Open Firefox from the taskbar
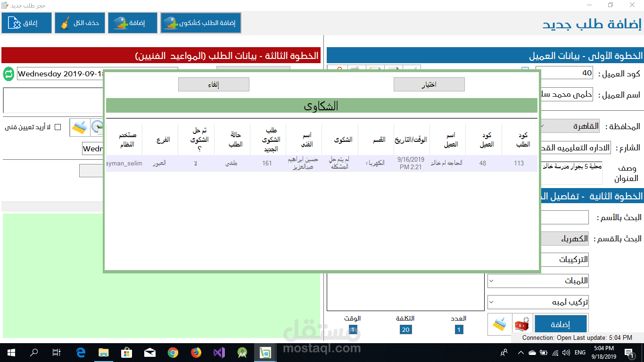This screenshot has width=644, height=362. click(x=196, y=353)
